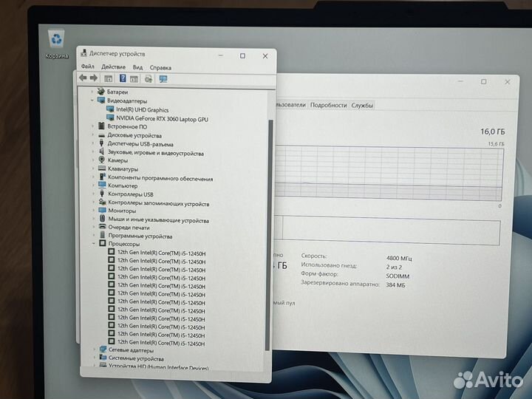
Task: Click the Процессоры chip icon
Action: [103, 243]
